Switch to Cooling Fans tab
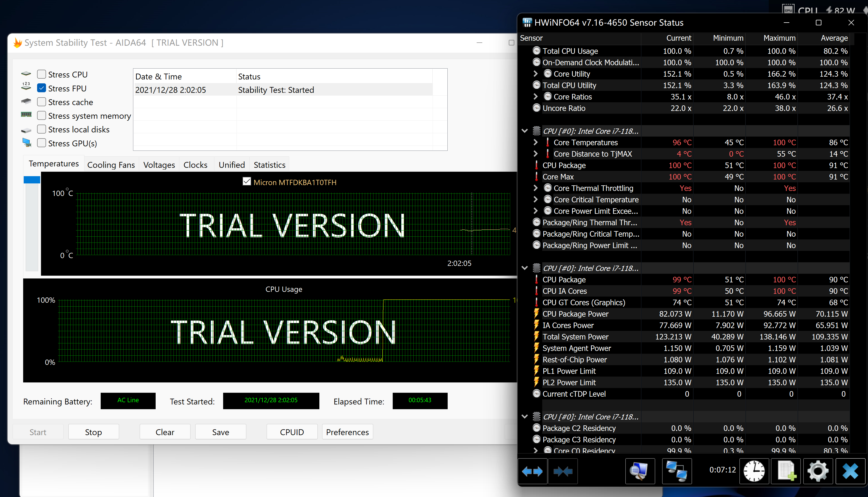This screenshot has height=497, width=868. (x=111, y=165)
